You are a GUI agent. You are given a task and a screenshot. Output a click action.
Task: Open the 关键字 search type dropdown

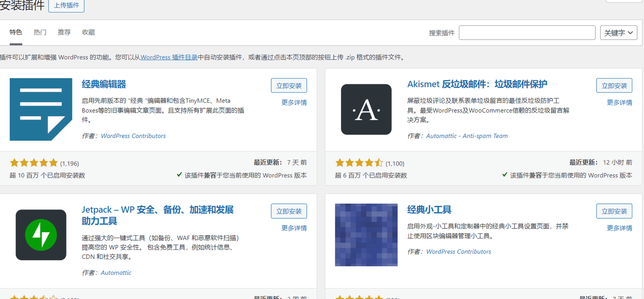619,33
